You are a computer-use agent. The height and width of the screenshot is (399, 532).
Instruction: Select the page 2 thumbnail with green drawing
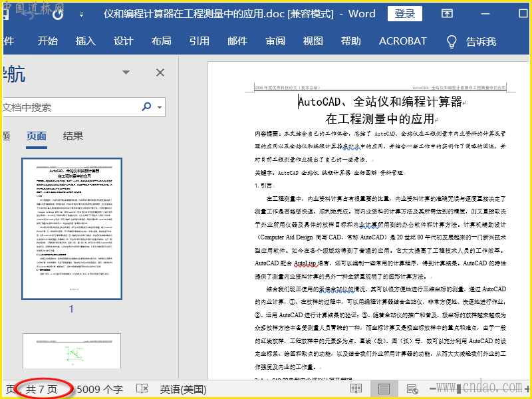point(72,351)
